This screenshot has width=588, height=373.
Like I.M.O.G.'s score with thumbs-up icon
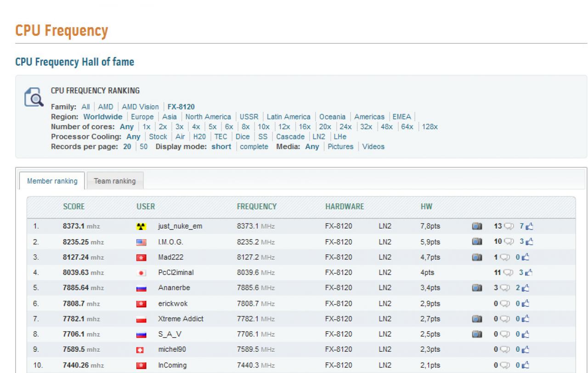(x=529, y=241)
